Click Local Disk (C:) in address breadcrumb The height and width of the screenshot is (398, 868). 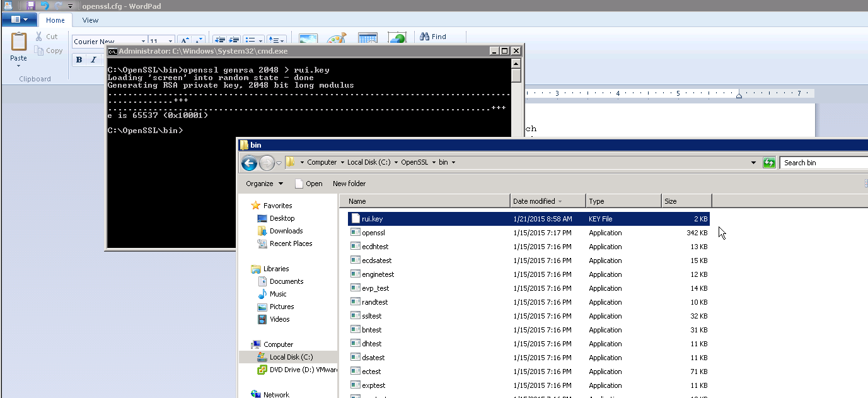[x=370, y=162]
